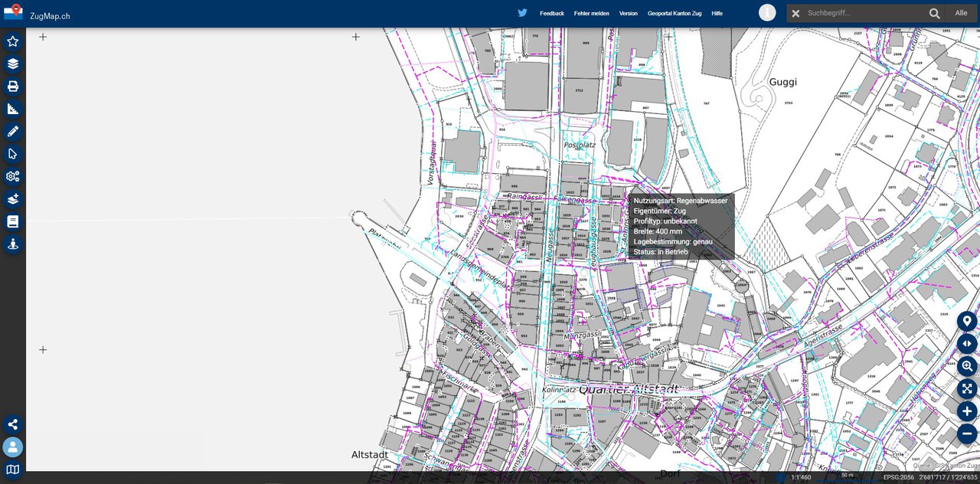Activate the pencil drawing tool

click(13, 132)
